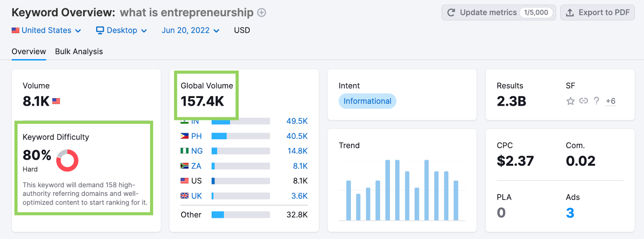Click the UK flag icon
This screenshot has width=644, height=239.
click(x=184, y=196)
